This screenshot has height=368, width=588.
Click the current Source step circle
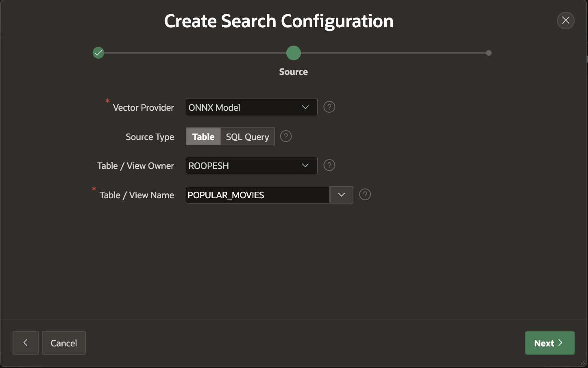point(293,53)
